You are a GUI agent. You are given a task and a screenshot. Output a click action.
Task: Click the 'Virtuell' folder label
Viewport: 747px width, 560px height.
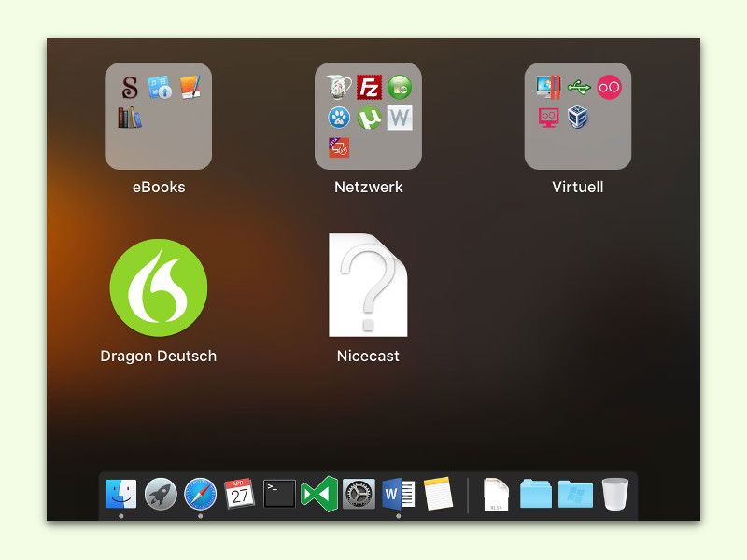tap(578, 188)
